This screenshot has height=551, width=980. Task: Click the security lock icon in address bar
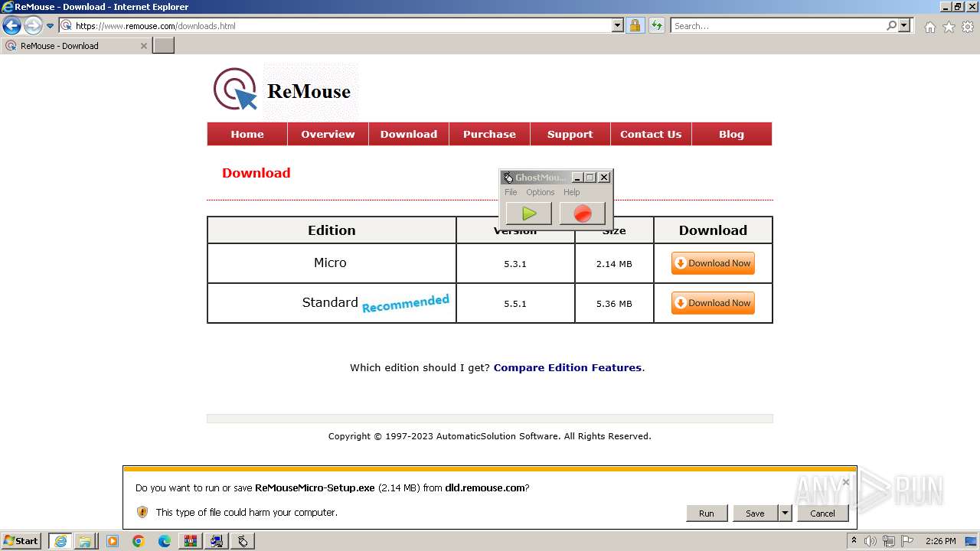[x=635, y=25]
